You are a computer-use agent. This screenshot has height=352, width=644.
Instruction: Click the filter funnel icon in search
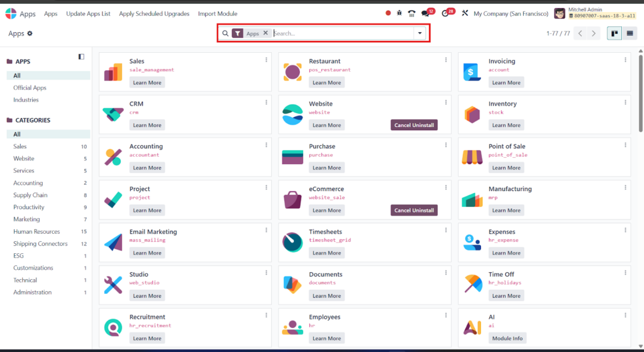(x=237, y=33)
